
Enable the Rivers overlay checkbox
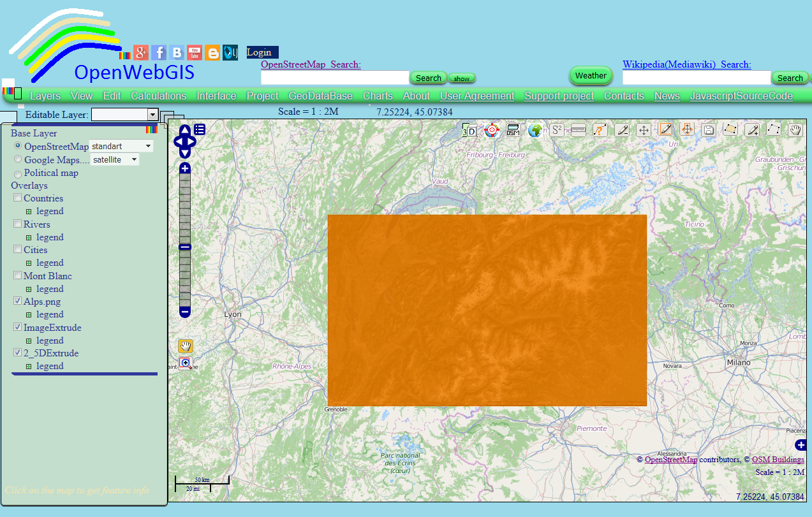[18, 224]
